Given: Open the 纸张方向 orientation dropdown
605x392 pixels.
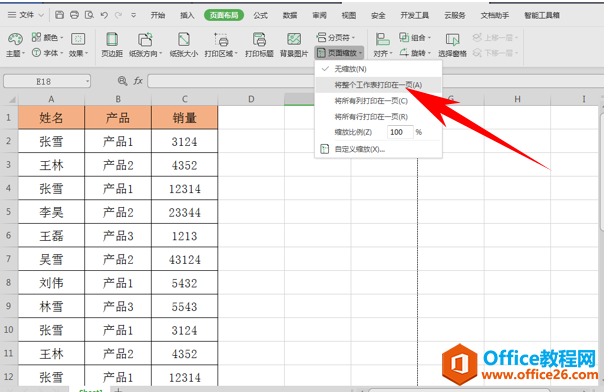Looking at the screenshot, I should point(145,45).
